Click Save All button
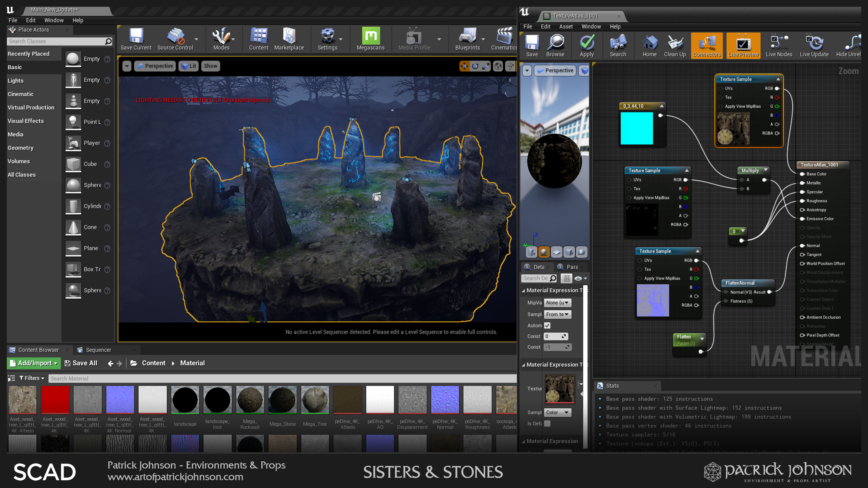 coord(81,363)
